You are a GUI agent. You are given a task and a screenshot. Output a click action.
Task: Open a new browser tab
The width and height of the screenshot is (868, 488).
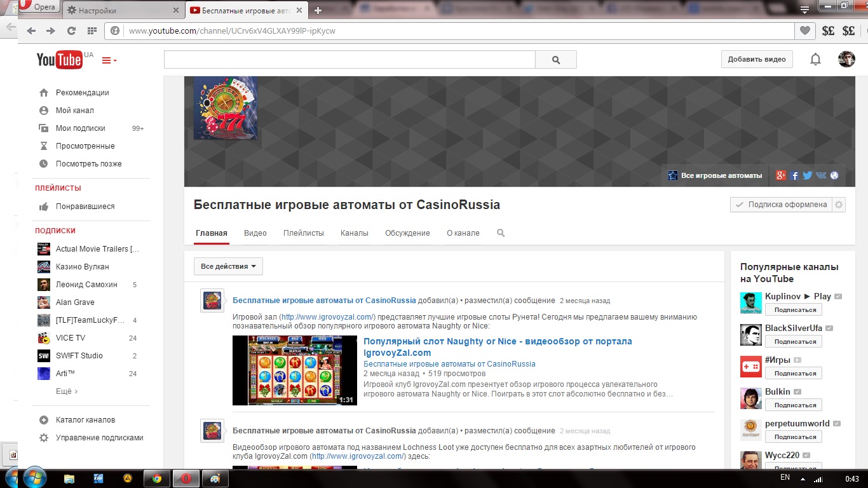tap(318, 10)
